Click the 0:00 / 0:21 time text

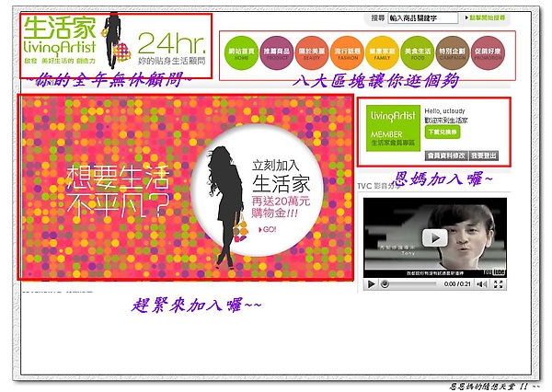pyautogui.click(x=457, y=283)
